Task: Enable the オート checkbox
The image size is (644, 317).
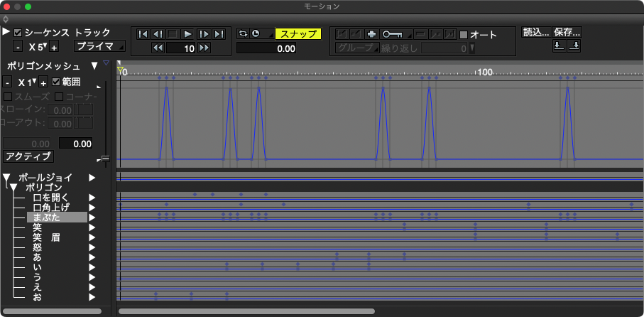Action: pos(464,35)
